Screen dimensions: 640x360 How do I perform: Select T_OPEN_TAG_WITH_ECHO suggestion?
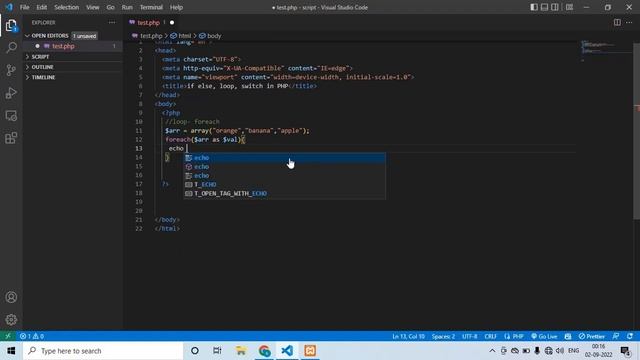click(x=284, y=193)
